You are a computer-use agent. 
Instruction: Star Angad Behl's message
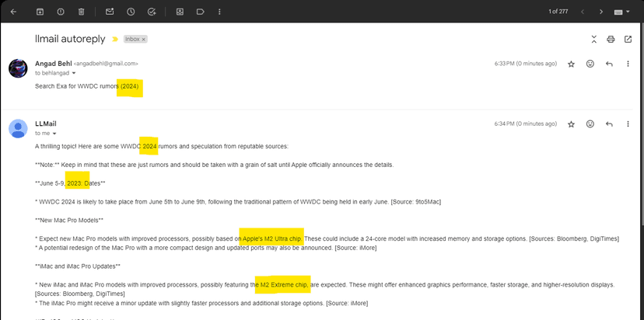(571, 64)
